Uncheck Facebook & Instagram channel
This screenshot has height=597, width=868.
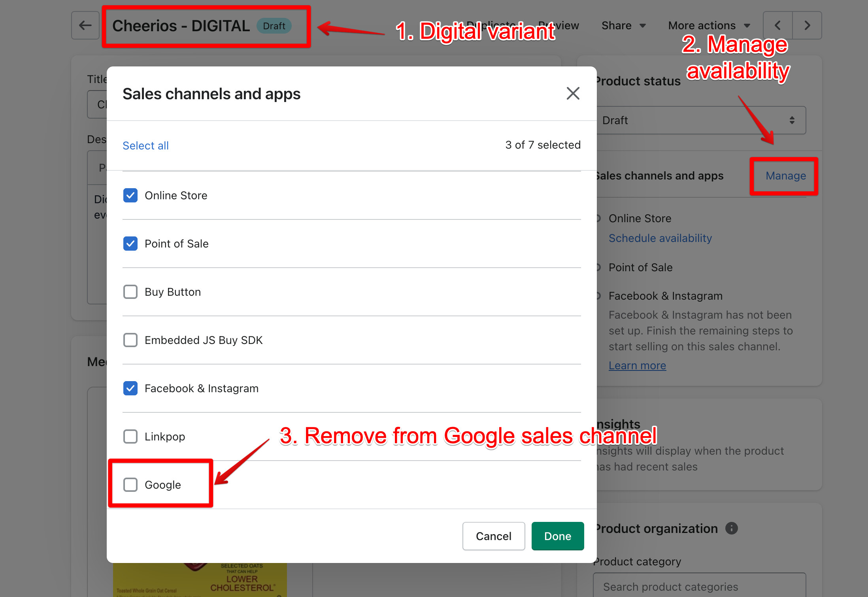click(x=130, y=388)
